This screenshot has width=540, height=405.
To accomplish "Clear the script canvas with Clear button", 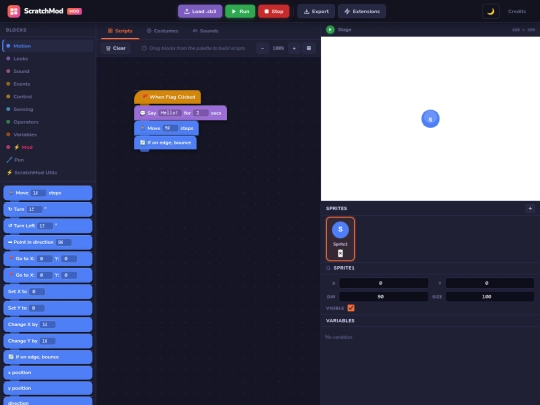I will [116, 48].
